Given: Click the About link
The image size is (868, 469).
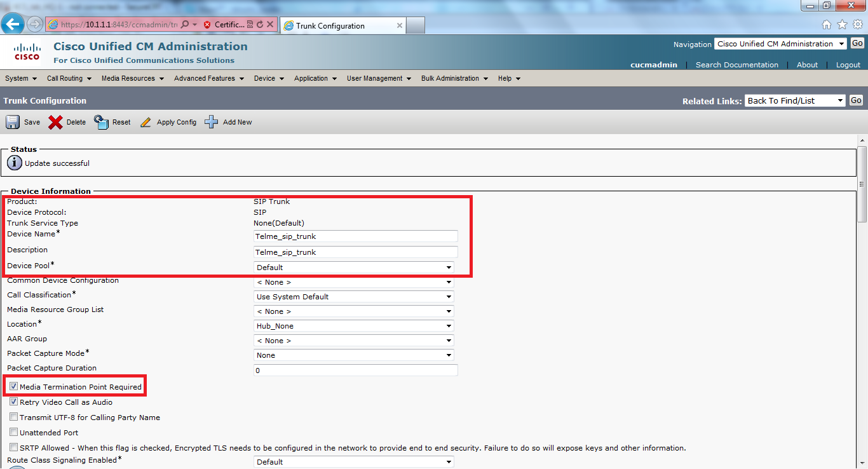Looking at the screenshot, I should tap(807, 65).
